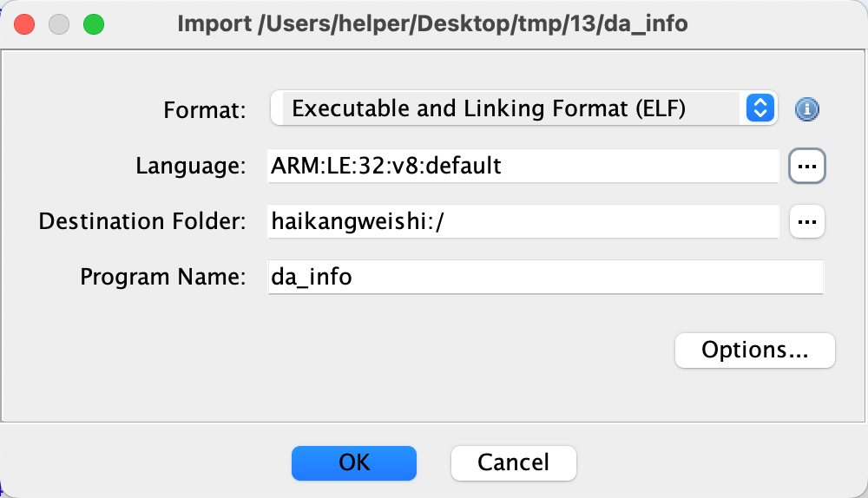Click the Destination Folder: label
The height and width of the screenshot is (498, 868).
point(141,221)
